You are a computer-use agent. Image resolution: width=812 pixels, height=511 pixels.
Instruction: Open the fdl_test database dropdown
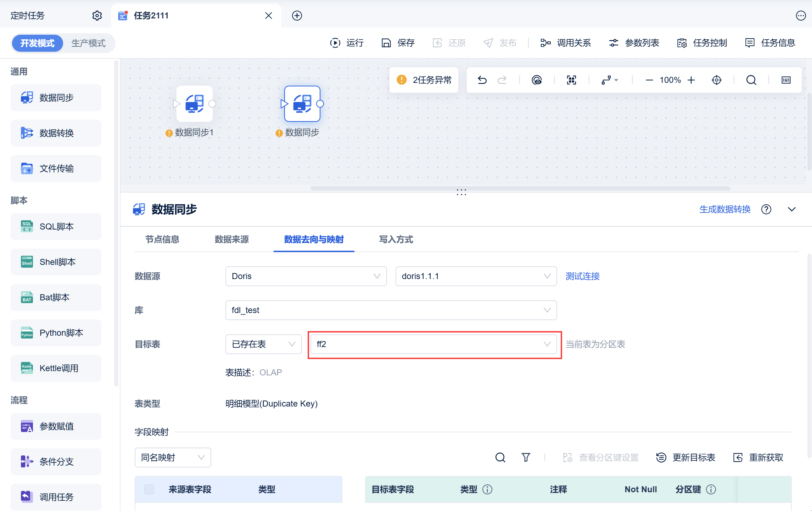click(391, 310)
